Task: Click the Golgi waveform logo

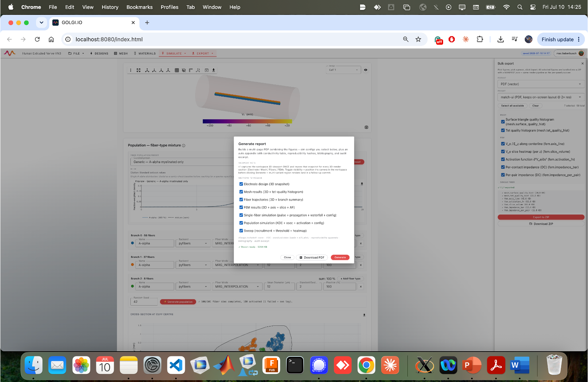Action: click(x=10, y=53)
